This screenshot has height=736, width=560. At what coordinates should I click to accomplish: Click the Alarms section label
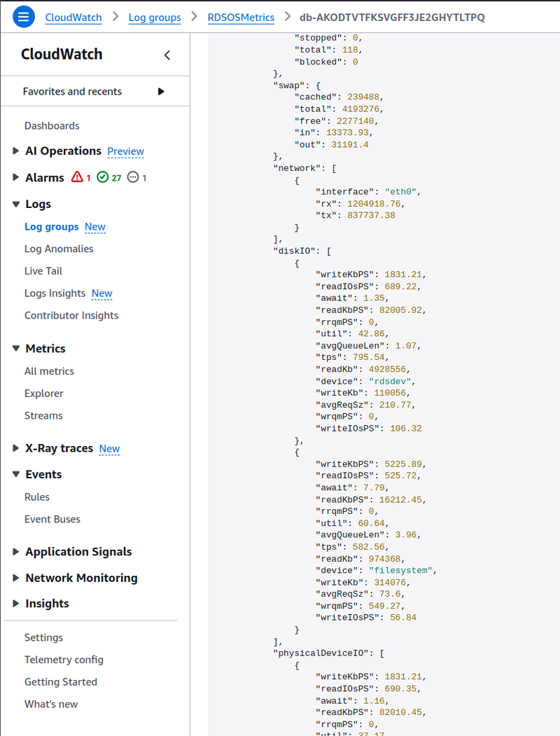[45, 177]
